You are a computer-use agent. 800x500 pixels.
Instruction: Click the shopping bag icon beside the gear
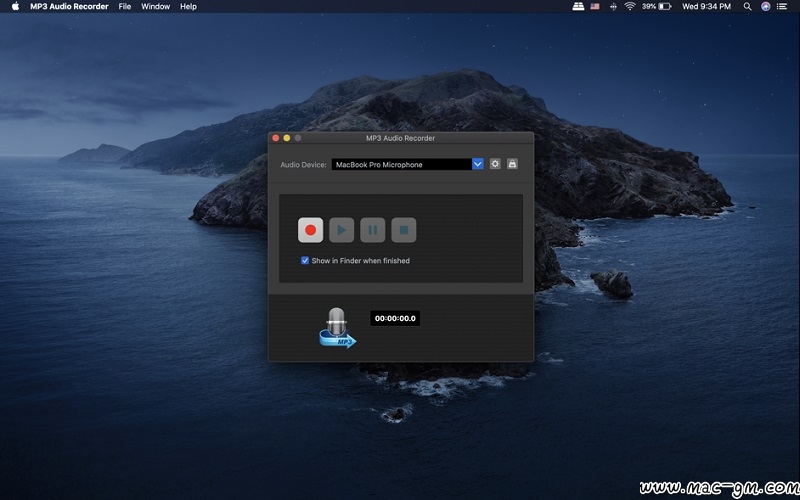click(512, 164)
